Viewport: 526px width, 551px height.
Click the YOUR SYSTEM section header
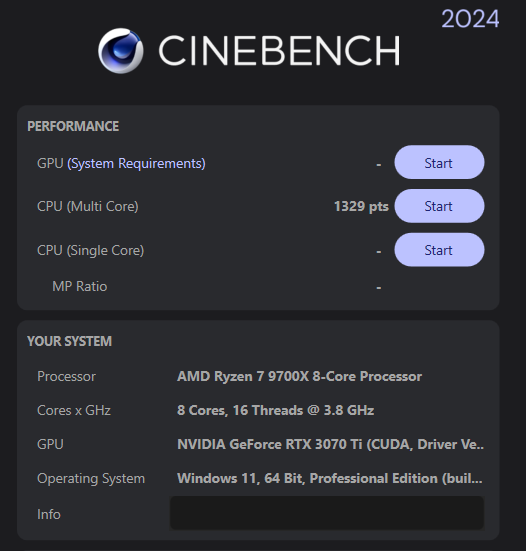tap(70, 342)
